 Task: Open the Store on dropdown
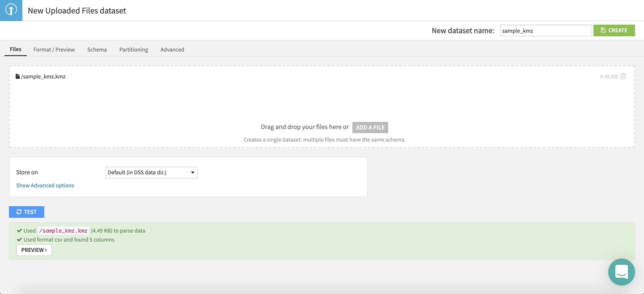[x=152, y=173]
